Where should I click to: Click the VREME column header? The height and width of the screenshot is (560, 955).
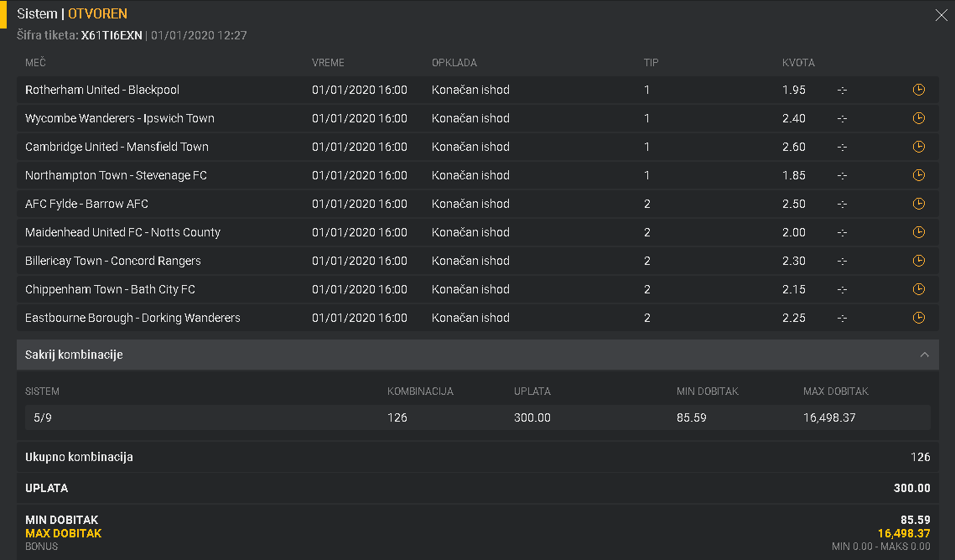tap(328, 63)
